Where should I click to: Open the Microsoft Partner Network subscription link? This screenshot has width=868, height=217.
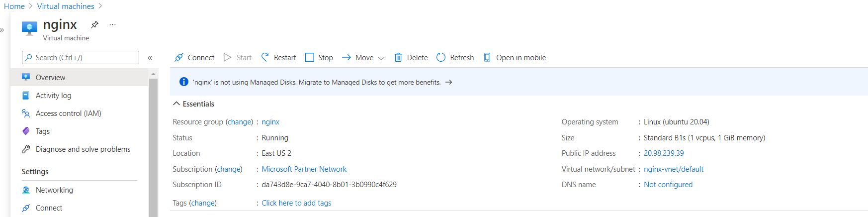(x=304, y=169)
